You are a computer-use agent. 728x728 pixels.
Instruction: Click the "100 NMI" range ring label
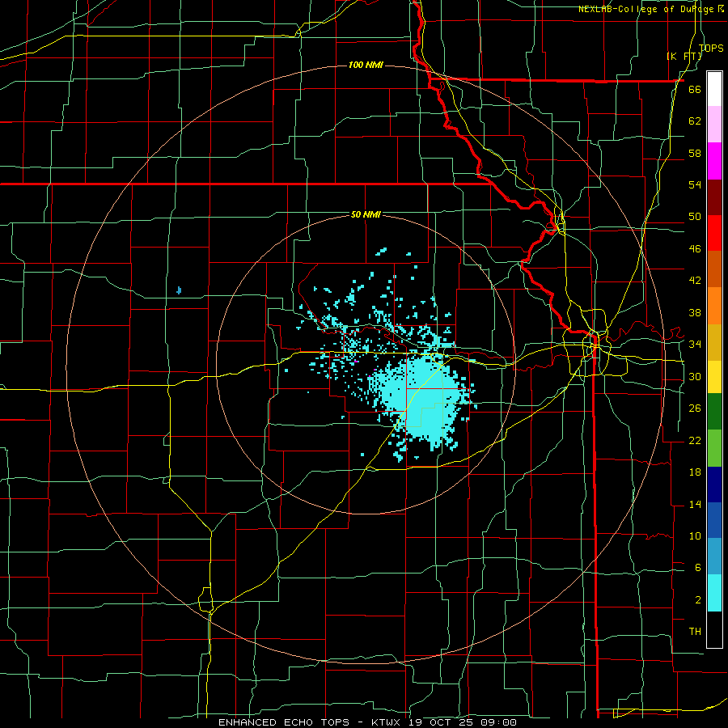click(x=366, y=65)
